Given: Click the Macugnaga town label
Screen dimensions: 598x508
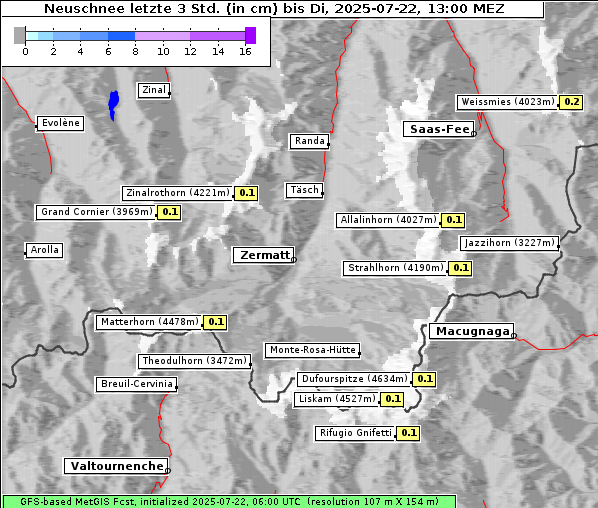Looking at the screenshot, I should (471, 331).
